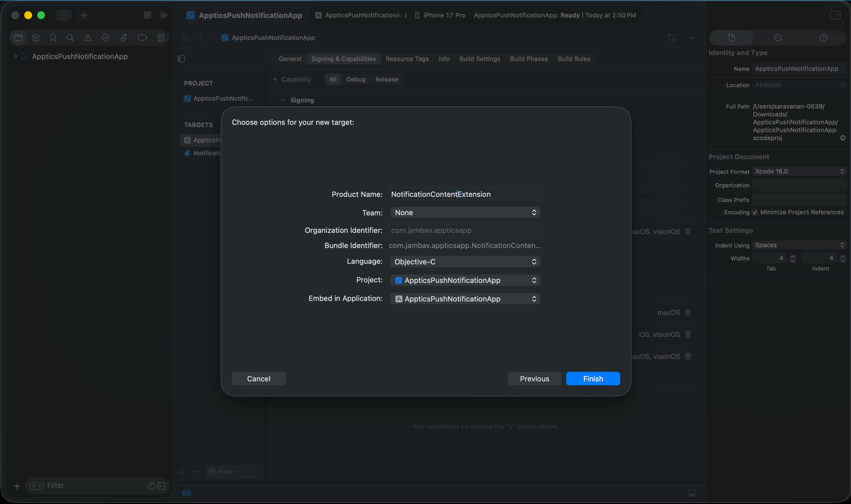Open the Find navigator magnifier icon
The width and height of the screenshot is (851, 504).
click(x=70, y=38)
